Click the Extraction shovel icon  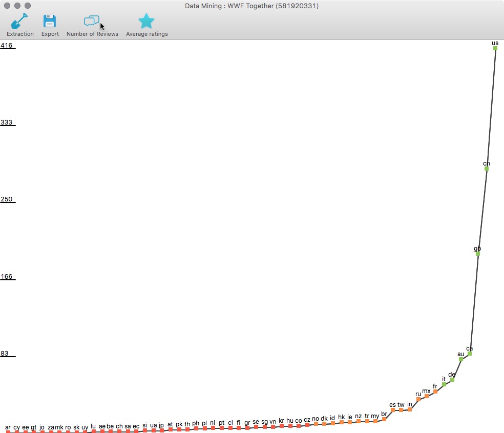click(19, 21)
